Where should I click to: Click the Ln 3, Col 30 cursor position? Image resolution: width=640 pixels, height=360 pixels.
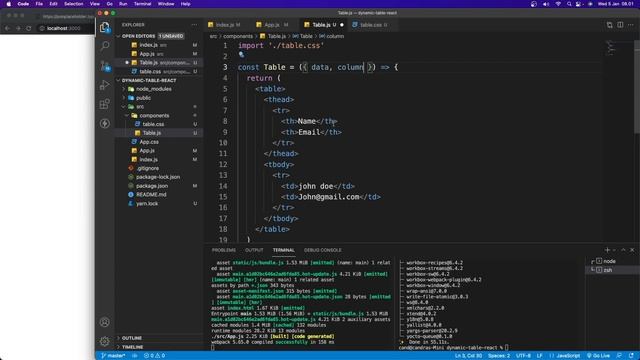coord(468,356)
